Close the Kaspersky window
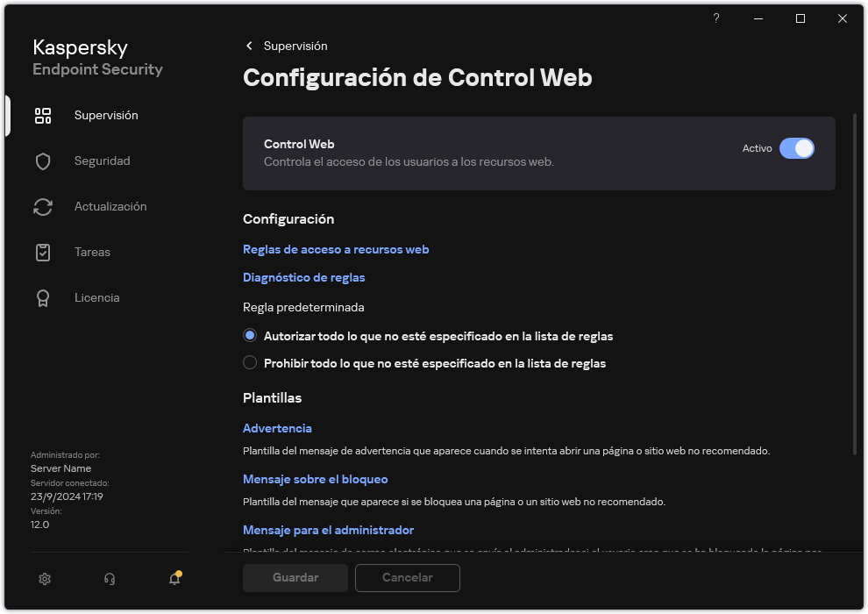The image size is (868, 614). tap(842, 18)
